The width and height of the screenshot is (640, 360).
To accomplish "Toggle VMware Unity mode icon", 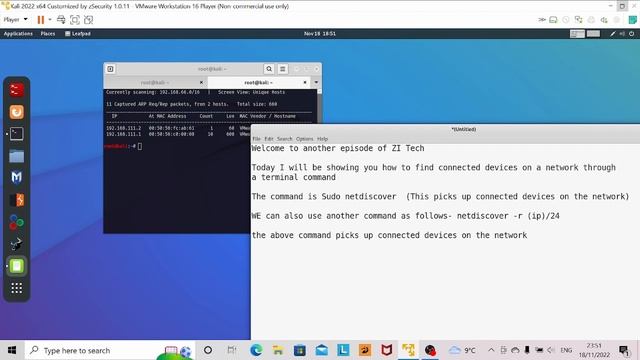I will 89,20.
